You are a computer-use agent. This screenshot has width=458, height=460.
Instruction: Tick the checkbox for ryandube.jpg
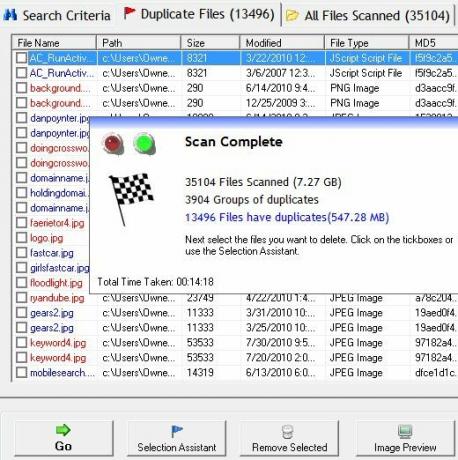pyautogui.click(x=22, y=297)
